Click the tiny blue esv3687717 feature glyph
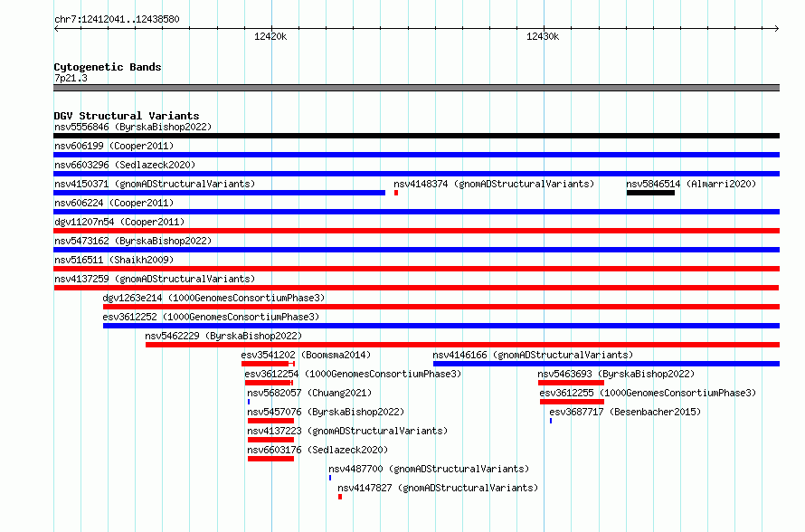805x532 pixels. click(551, 421)
